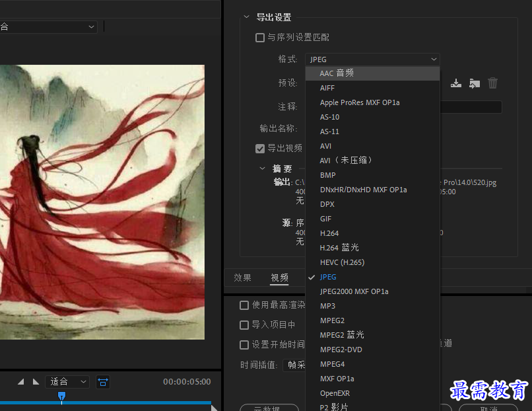This screenshot has height=411, width=532.
Task: Open the 时间插值 dropdown
Action: coord(294,365)
